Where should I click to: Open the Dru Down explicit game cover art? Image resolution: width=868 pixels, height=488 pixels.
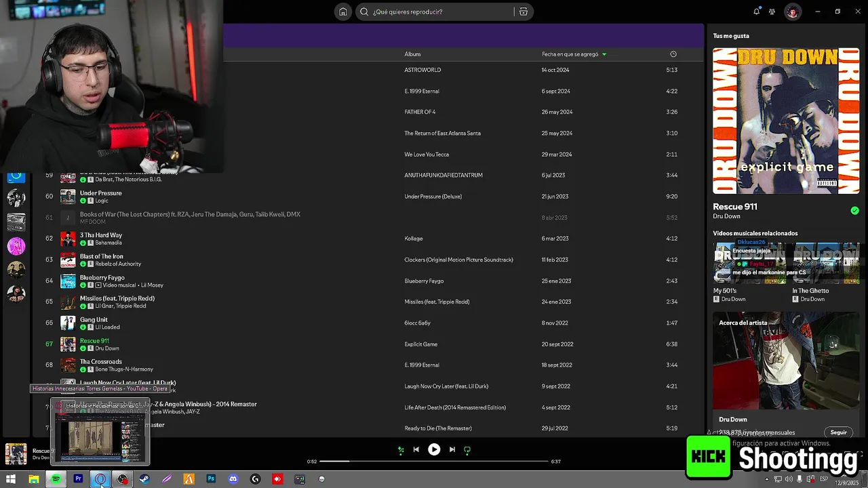tap(786, 121)
